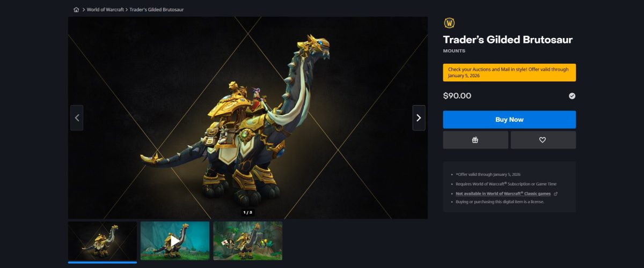
Task: Add to wishlist with the heart icon
Action: tap(543, 140)
